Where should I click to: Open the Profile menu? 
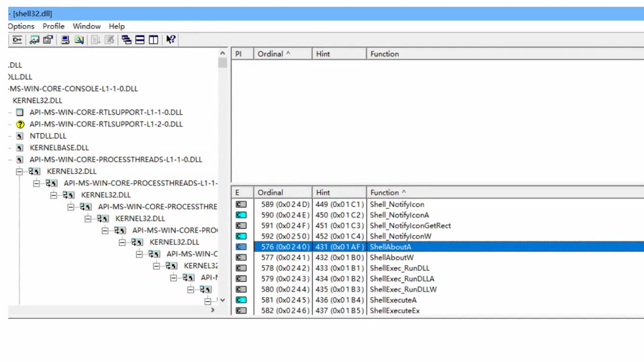53,26
